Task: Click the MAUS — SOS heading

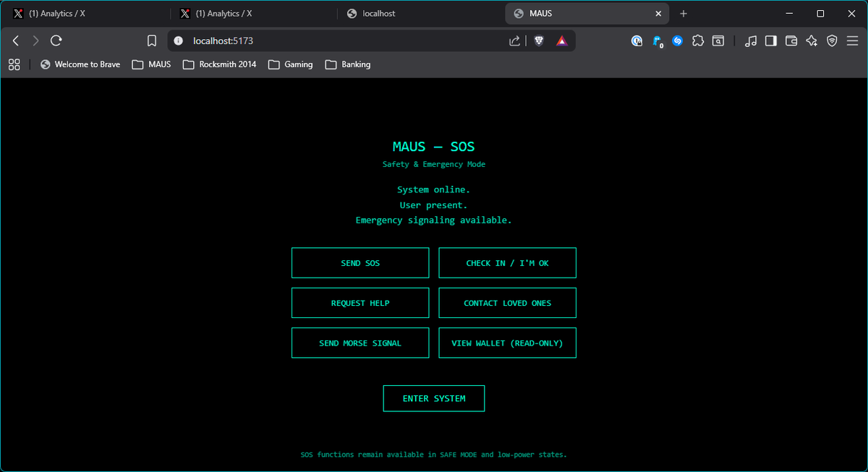Action: pos(434,147)
